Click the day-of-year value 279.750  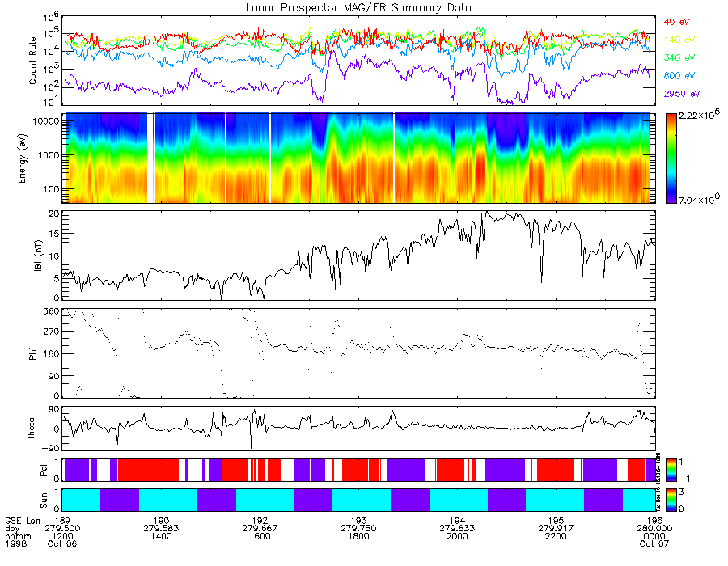358,529
